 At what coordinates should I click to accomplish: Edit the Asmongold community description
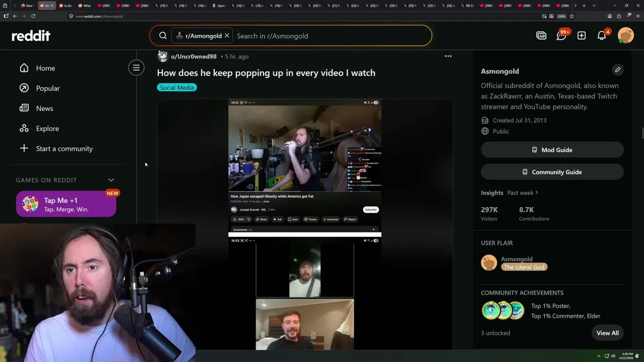click(x=617, y=69)
